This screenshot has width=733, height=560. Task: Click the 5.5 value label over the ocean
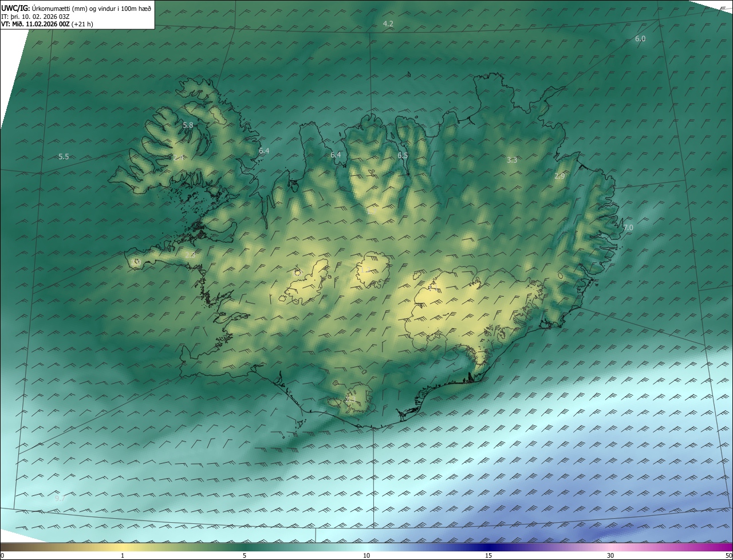64,157
